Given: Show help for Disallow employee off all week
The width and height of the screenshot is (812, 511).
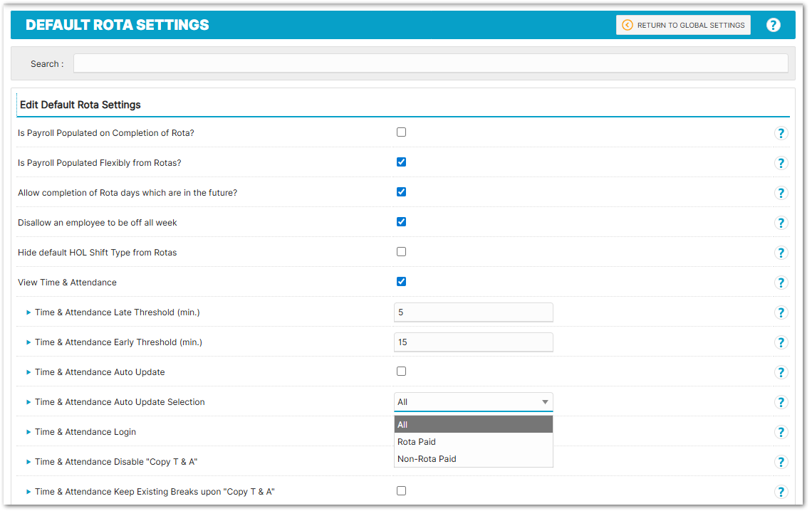Looking at the screenshot, I should (781, 223).
